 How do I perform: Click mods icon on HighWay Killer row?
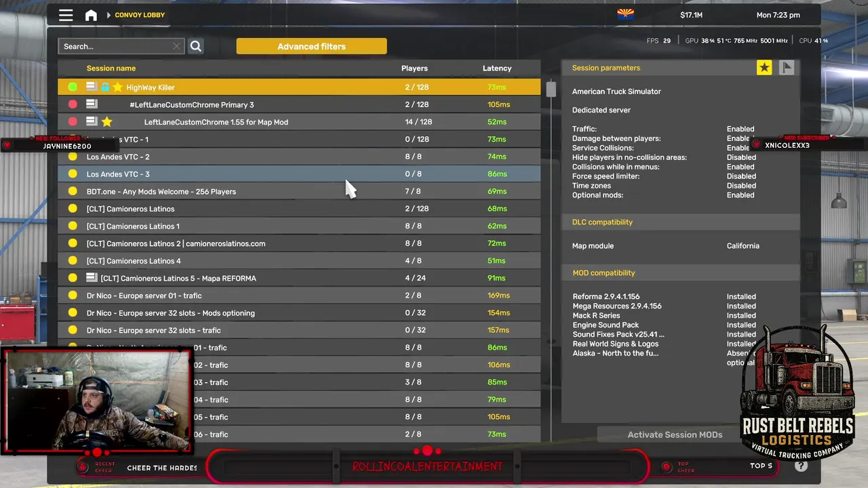tap(92, 87)
